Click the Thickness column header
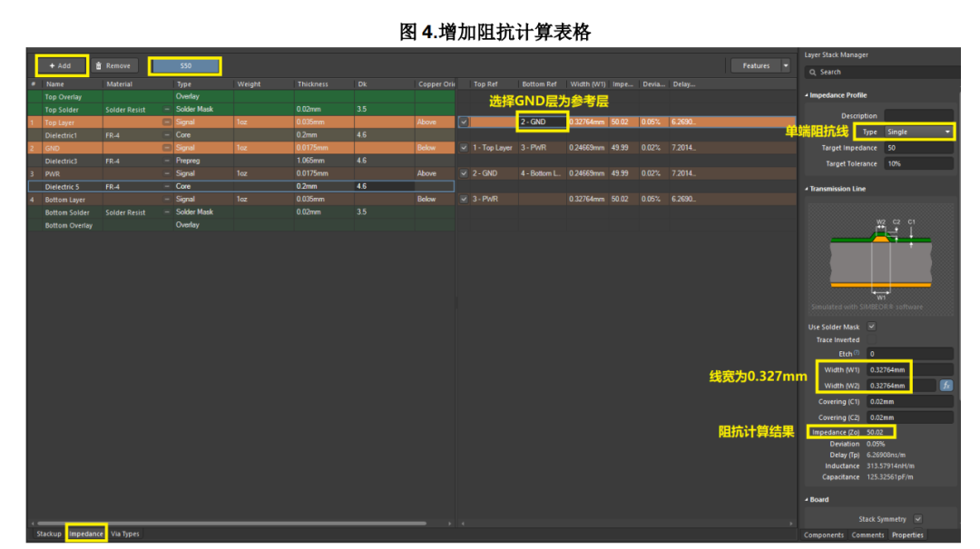This screenshot has width=980, height=549. coord(324,83)
